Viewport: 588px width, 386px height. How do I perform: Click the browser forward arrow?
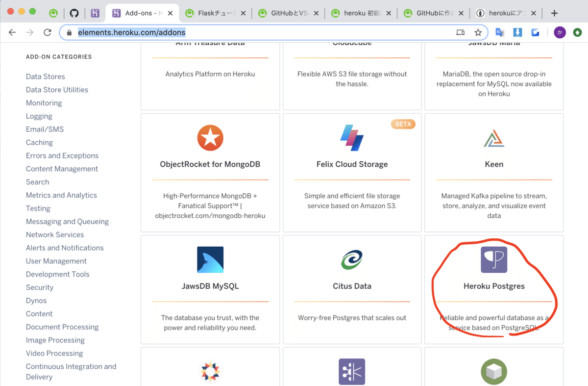pyautogui.click(x=30, y=32)
